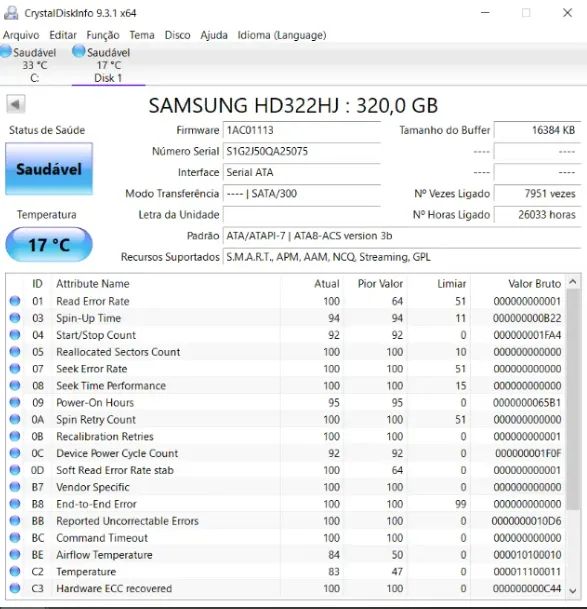Click the CrystalDiskInfo app icon in title bar
The image size is (587, 609).
point(11,12)
